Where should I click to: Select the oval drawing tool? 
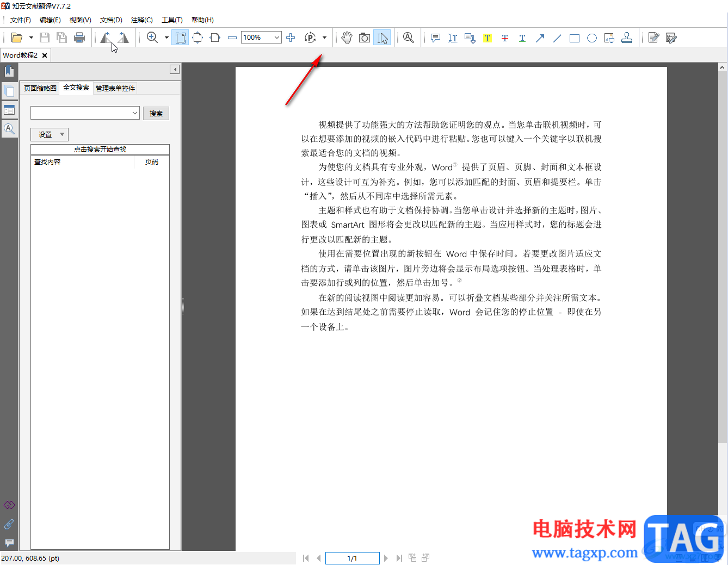tap(592, 38)
